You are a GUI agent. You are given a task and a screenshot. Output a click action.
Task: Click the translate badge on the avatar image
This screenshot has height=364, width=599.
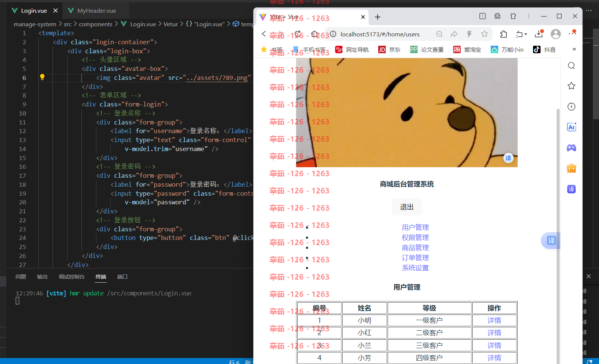[508, 158]
